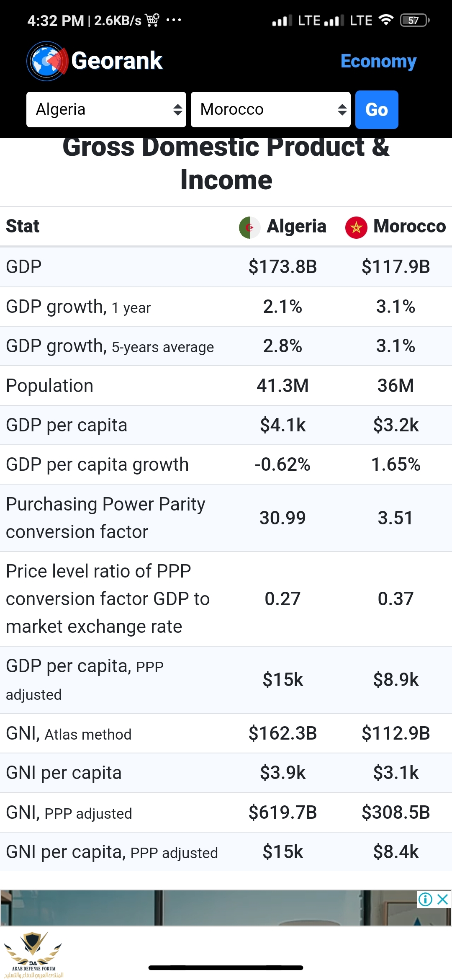Viewport: 452px width, 980px height.
Task: Select the Morocco column header
Action: coord(409,227)
